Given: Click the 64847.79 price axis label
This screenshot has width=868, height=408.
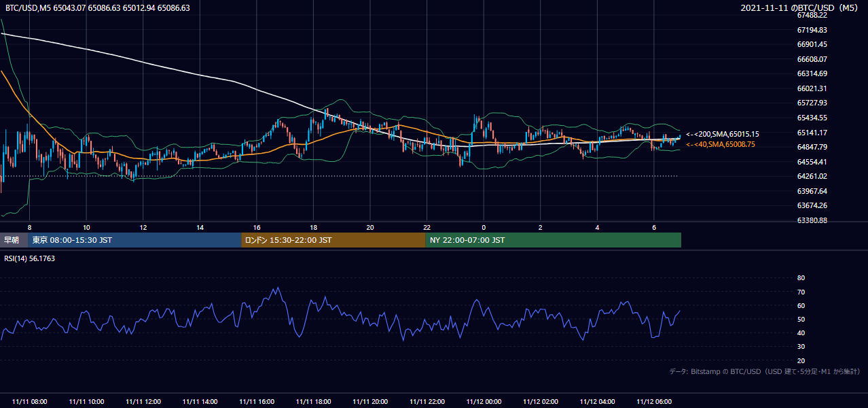Looking at the screenshot, I should pos(812,147).
